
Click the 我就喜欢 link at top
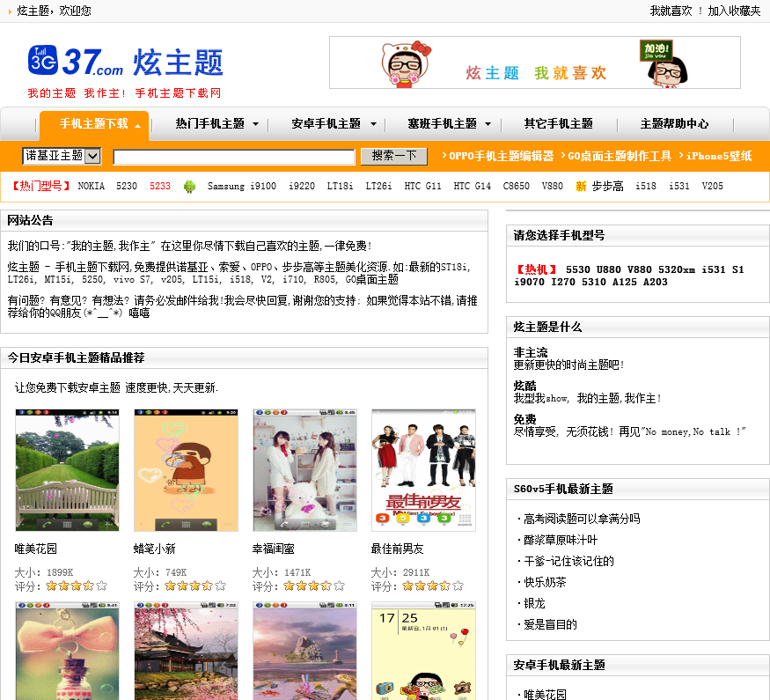click(671, 11)
